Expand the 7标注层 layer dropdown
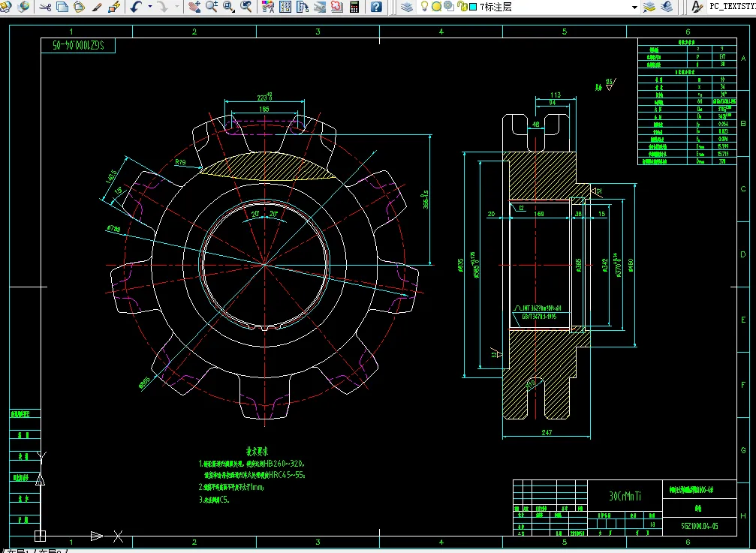This screenshot has height=553, width=756. click(634, 7)
